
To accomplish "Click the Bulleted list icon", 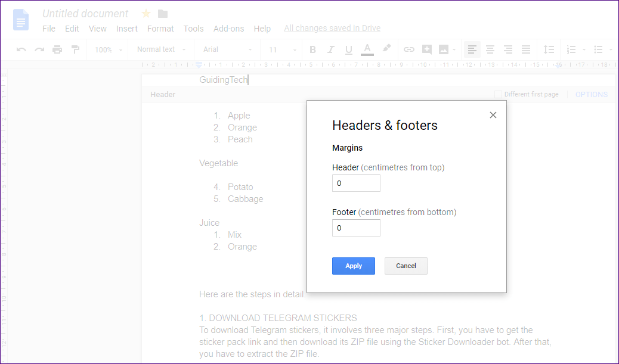I will tap(599, 49).
